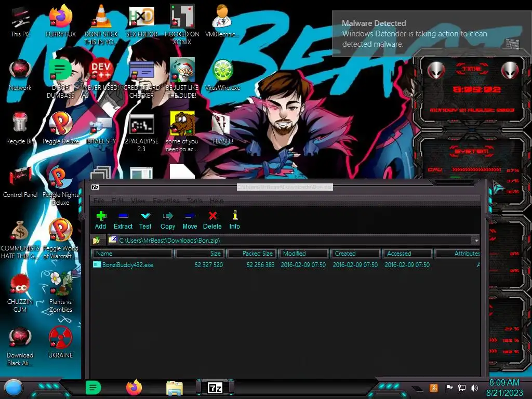Select the FLASH! desktop icon
Viewport: 532px width, 399px height.
pos(222,128)
